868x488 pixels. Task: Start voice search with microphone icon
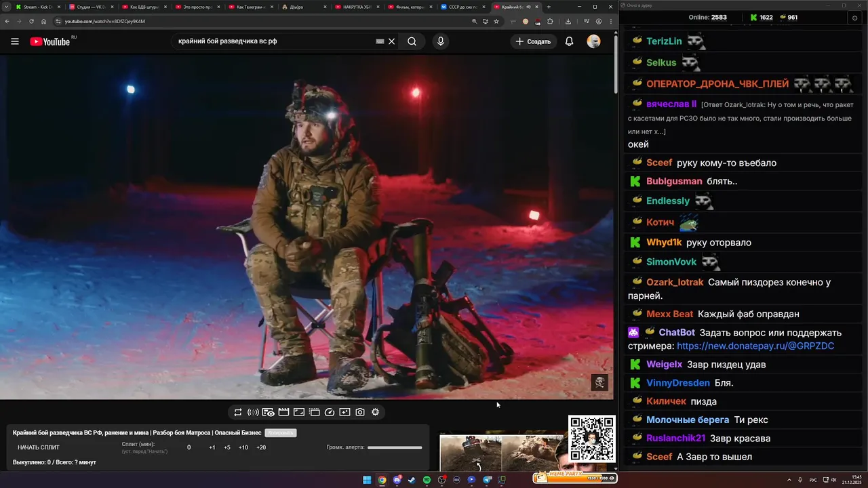441,41
